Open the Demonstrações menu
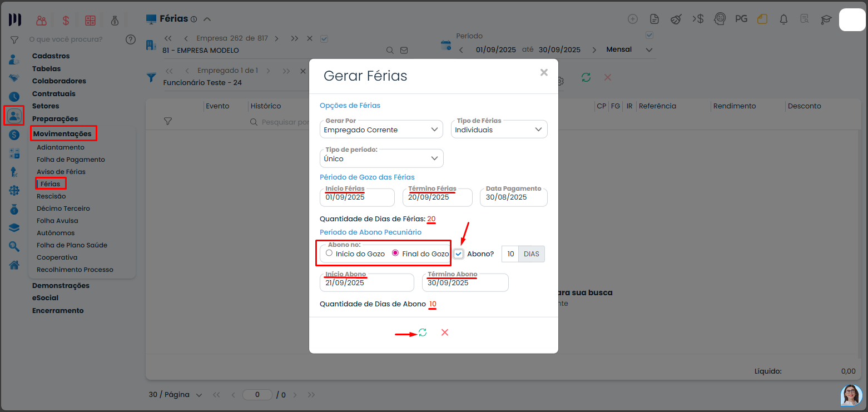This screenshot has height=412, width=868. pyautogui.click(x=61, y=285)
